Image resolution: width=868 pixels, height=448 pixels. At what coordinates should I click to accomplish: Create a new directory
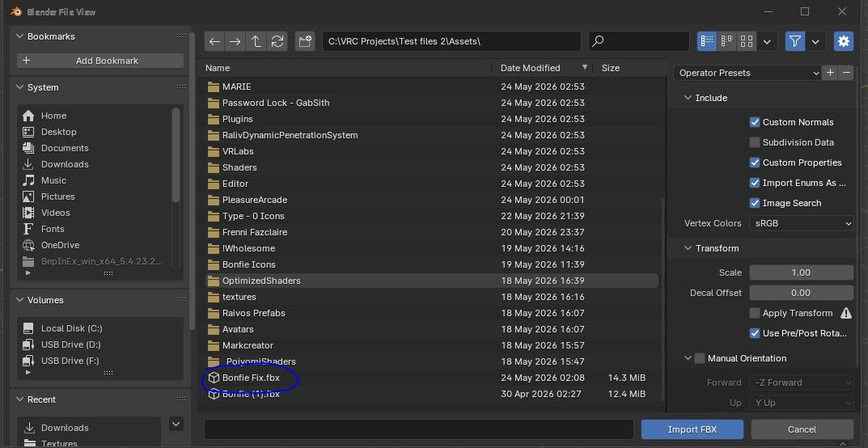tap(304, 41)
